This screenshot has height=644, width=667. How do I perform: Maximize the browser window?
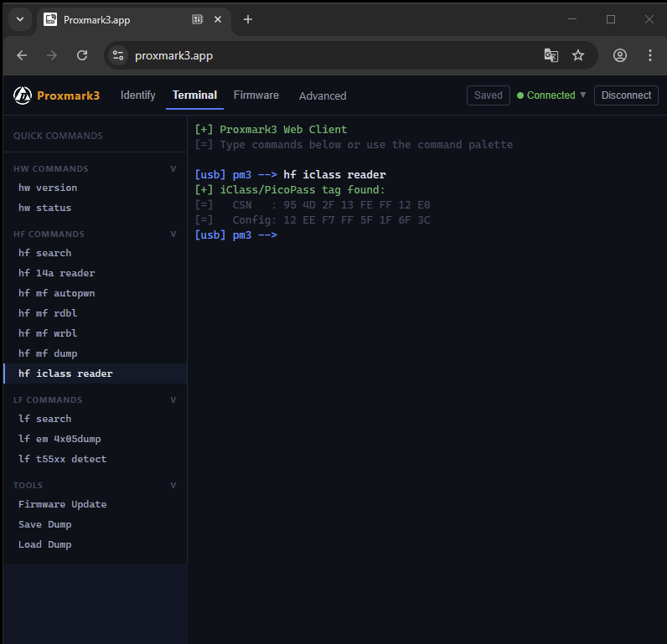[610, 19]
